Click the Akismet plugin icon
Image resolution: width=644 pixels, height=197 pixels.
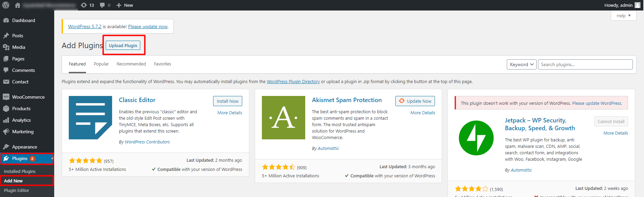[x=283, y=118]
